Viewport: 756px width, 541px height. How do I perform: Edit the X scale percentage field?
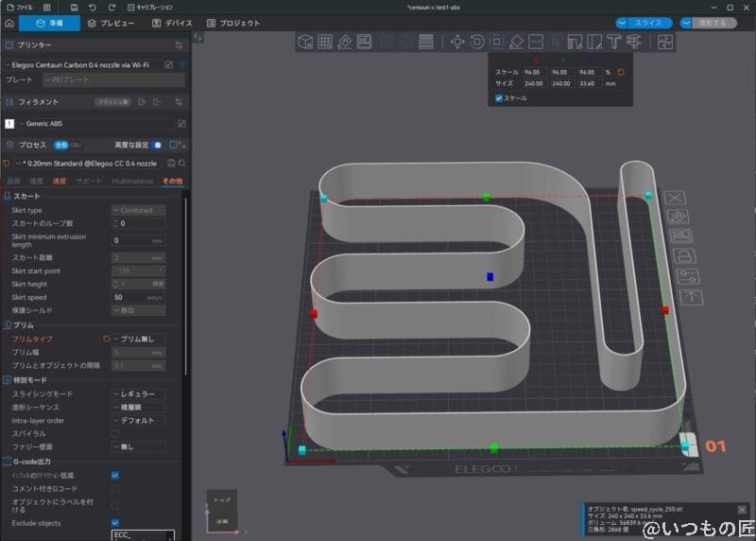click(534, 72)
